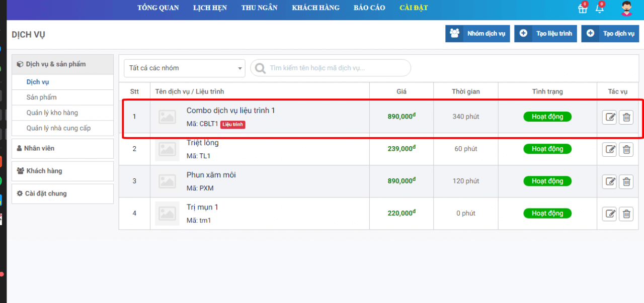
Task: Expand Cài đặt chung sidebar section
Action: tap(62, 193)
